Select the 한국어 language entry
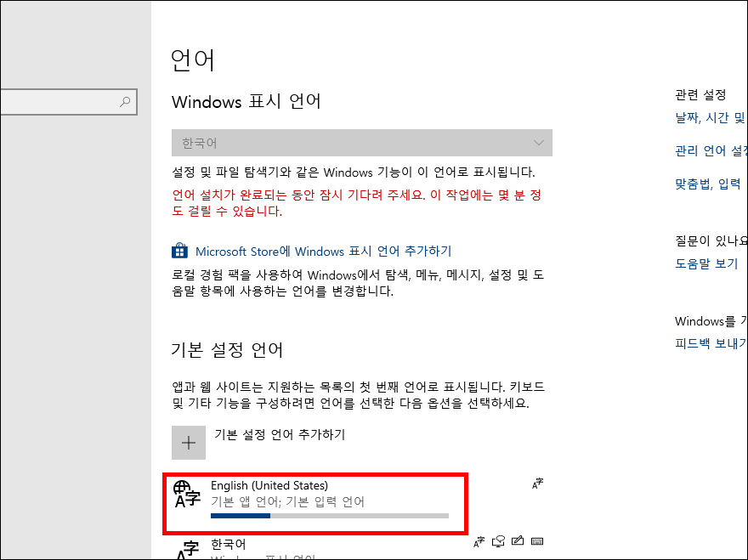Viewport: 748px width, 560px height. pos(358,547)
